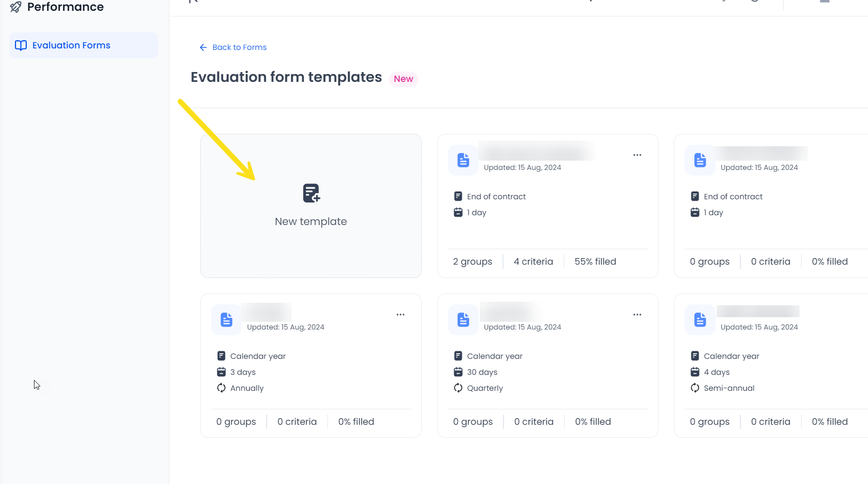Open the options menu on the Annually template card

point(400,314)
